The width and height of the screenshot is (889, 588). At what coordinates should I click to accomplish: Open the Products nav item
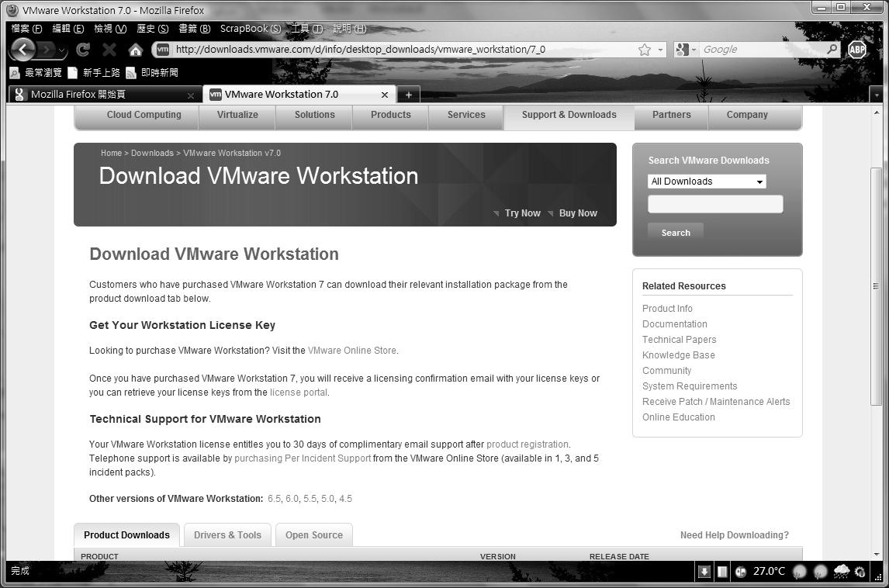tap(391, 115)
